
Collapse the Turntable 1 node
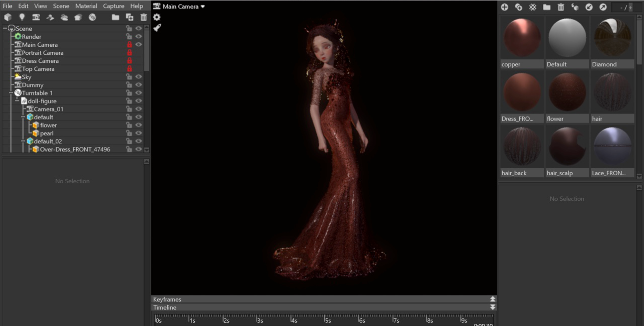click(11, 93)
